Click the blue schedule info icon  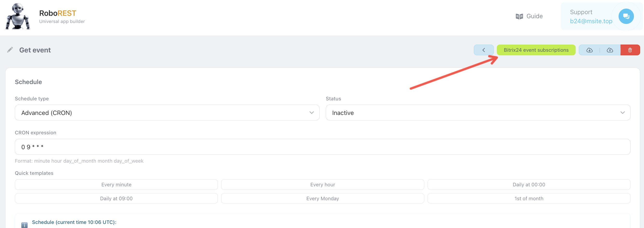point(24,225)
